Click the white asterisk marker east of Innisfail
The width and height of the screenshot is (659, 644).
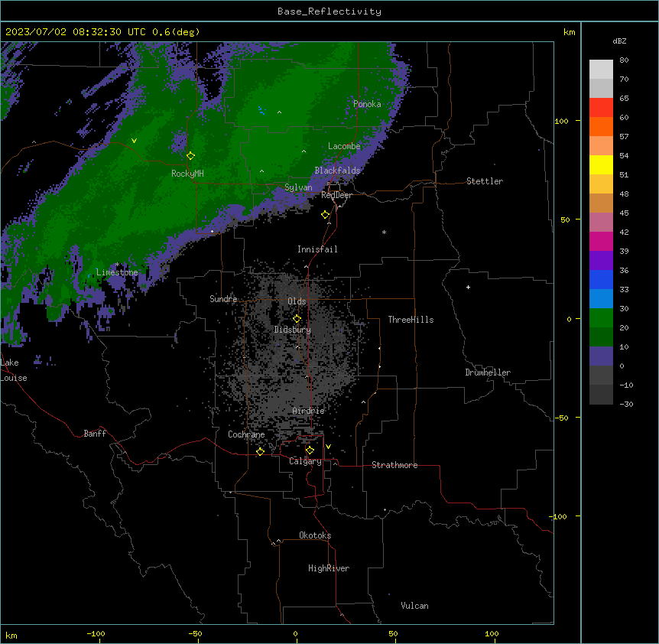click(x=384, y=232)
